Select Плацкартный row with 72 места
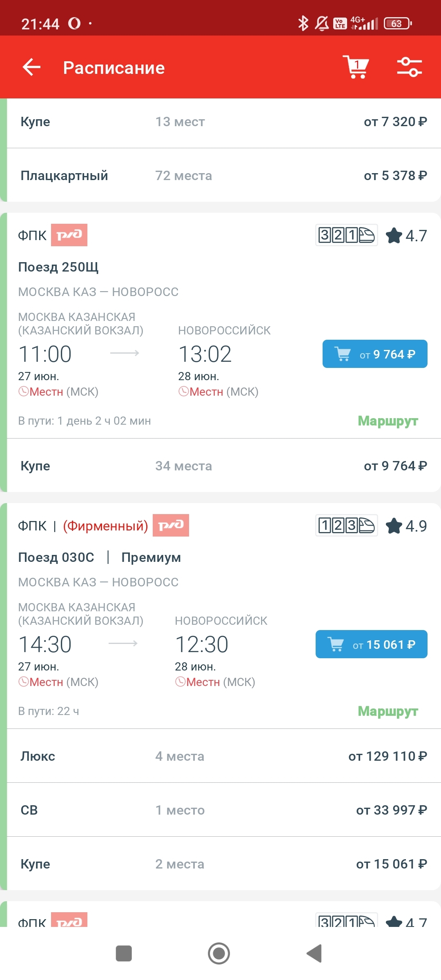This screenshot has width=441, height=980. tap(223, 176)
